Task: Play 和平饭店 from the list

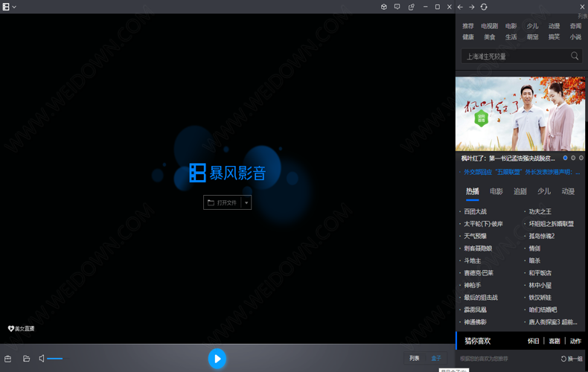Action: point(540,273)
